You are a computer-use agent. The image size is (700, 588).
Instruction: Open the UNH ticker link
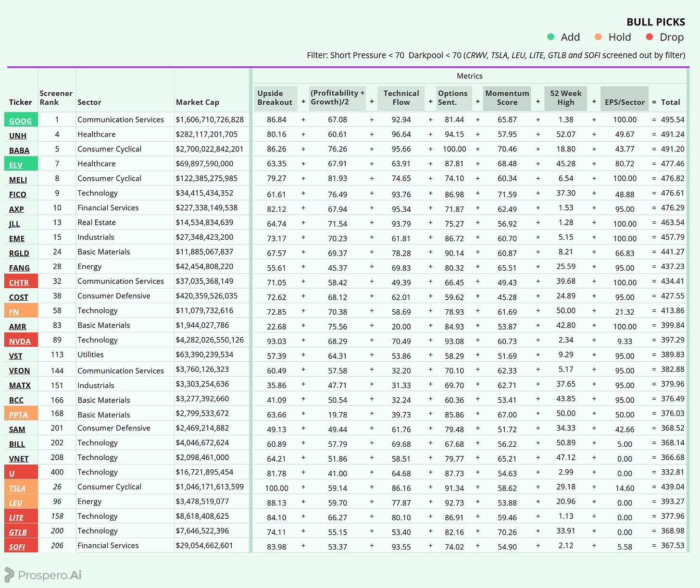click(x=18, y=136)
